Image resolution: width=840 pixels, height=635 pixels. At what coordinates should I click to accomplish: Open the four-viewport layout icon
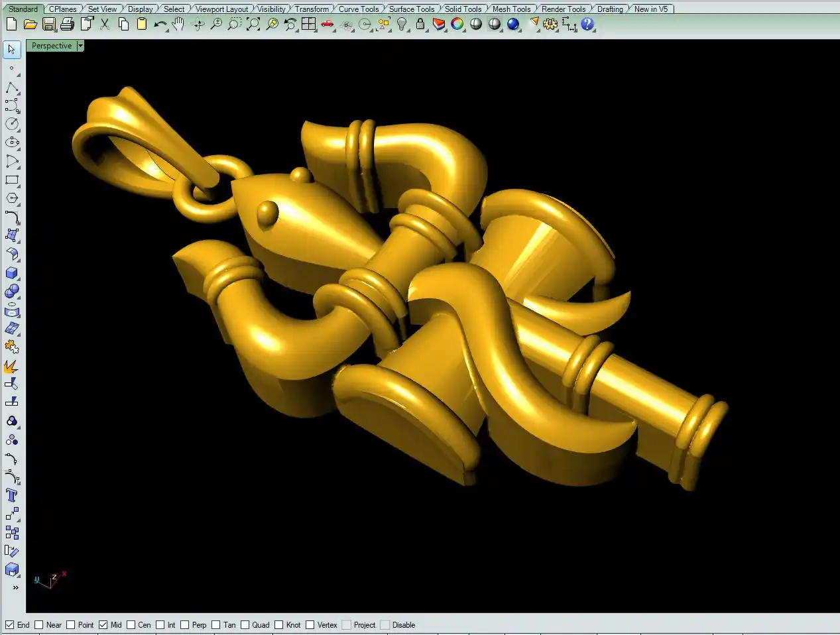309,25
